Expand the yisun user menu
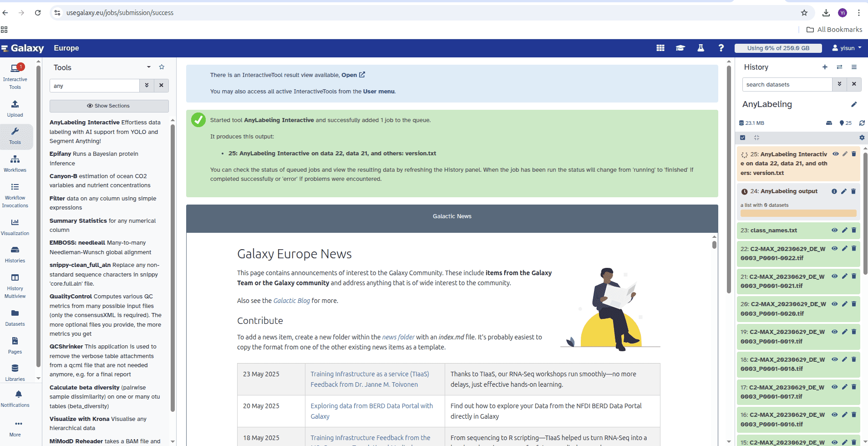Viewport: 868px width, 446px height. [x=847, y=48]
